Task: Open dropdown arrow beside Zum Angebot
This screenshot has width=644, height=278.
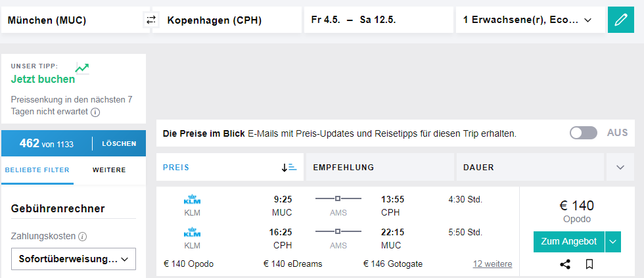Action: [x=613, y=242]
